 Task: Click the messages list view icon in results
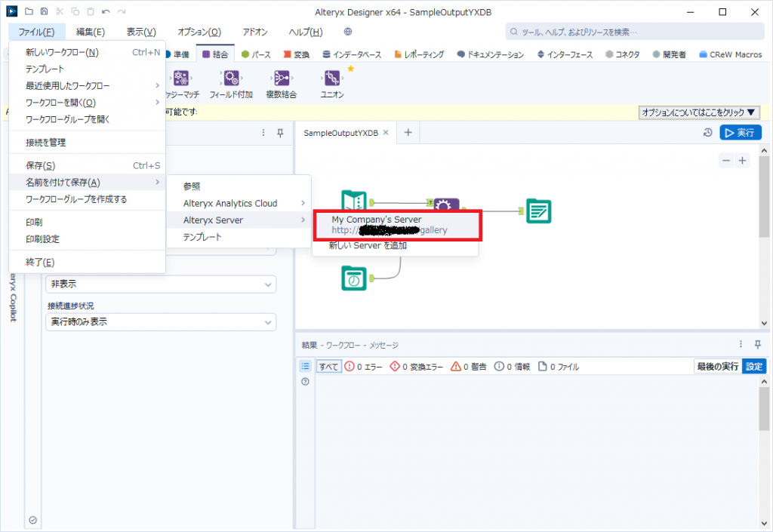click(x=305, y=366)
